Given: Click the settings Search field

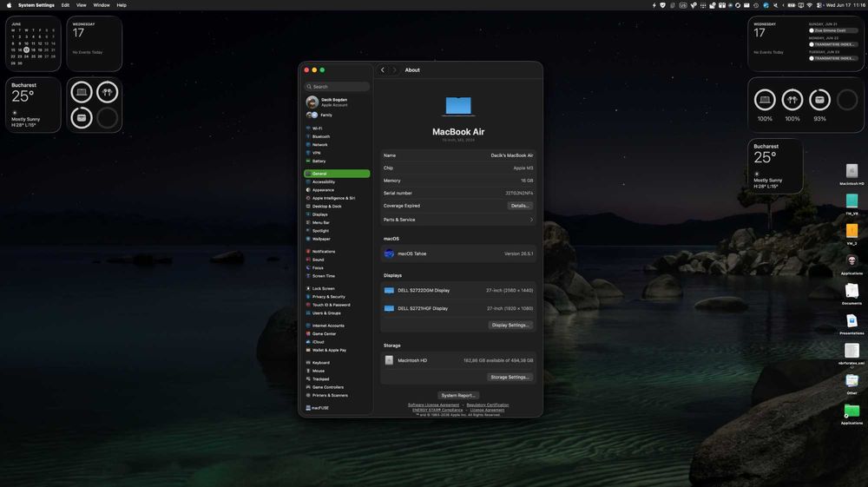Looking at the screenshot, I should click(x=337, y=87).
